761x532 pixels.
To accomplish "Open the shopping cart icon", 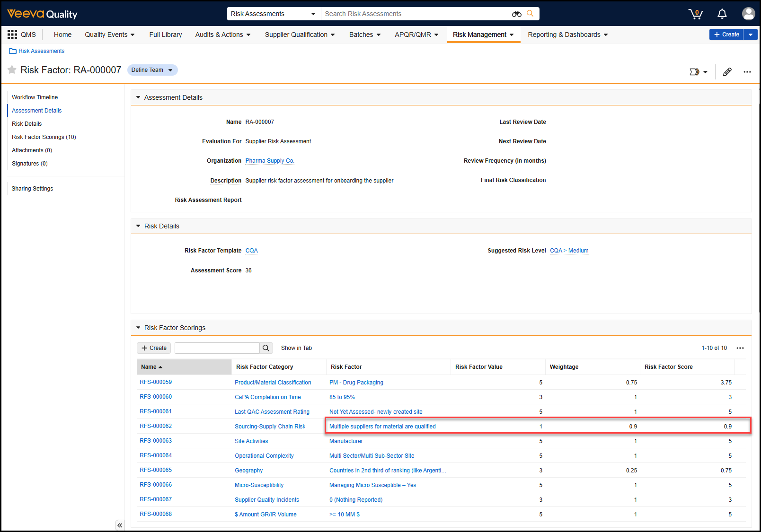I will 695,14.
